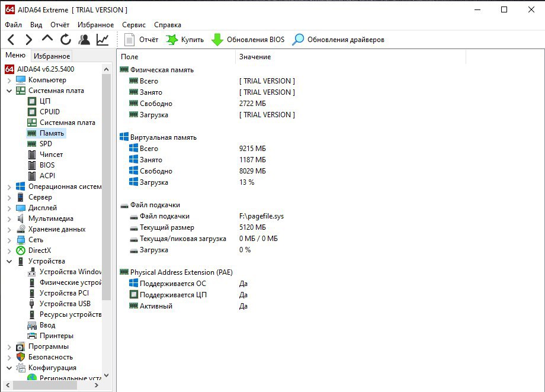Select the Текущий размер row
This screenshot has height=392, width=545.
pyautogui.click(x=197, y=227)
